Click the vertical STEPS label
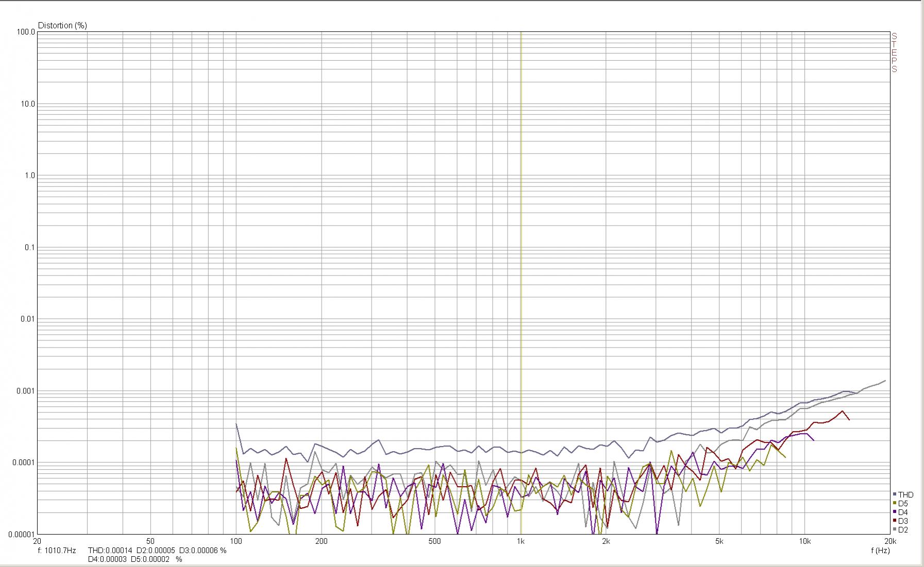 895,53
